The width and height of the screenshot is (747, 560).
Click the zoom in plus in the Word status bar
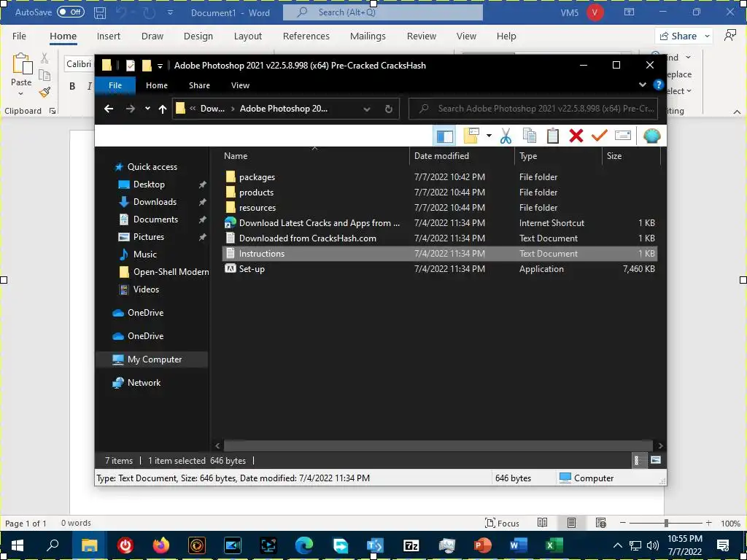709,524
